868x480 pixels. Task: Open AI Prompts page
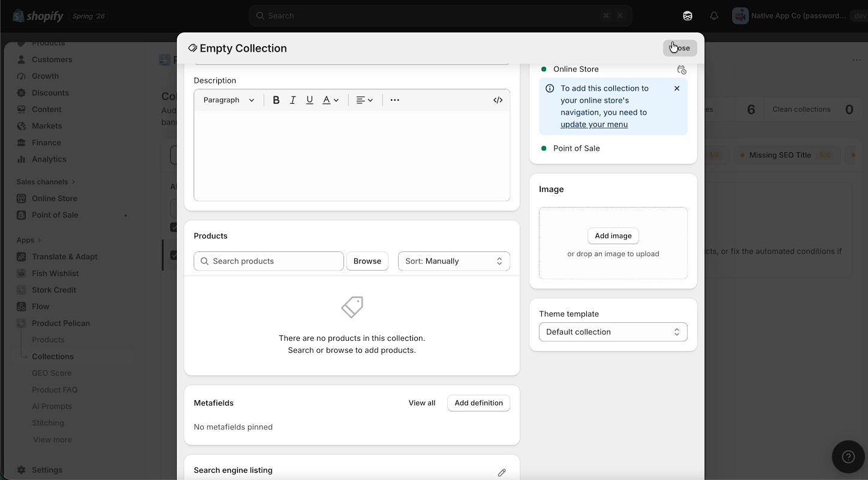tap(52, 406)
